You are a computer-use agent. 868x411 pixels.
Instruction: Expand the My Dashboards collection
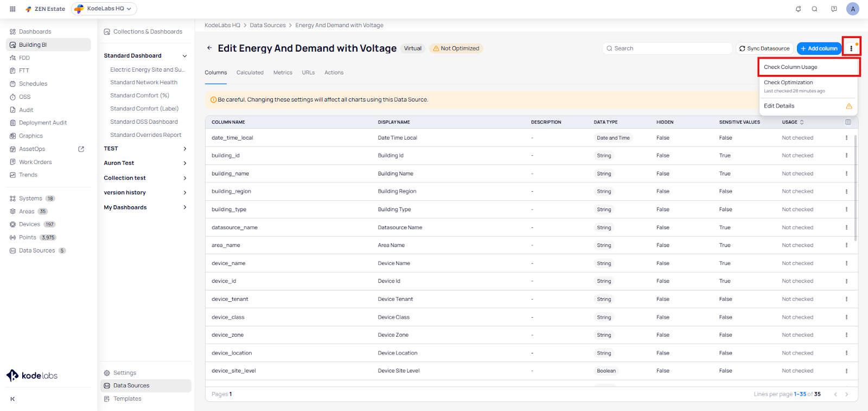click(x=184, y=207)
